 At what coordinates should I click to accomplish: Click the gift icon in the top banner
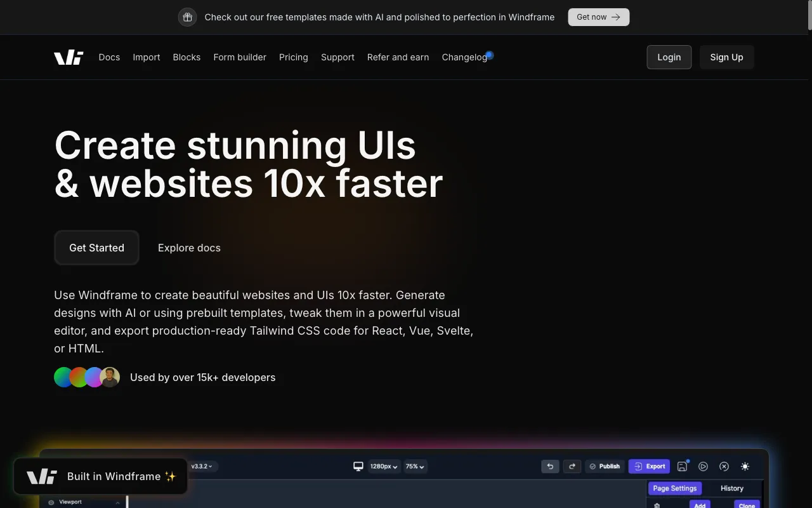187,17
